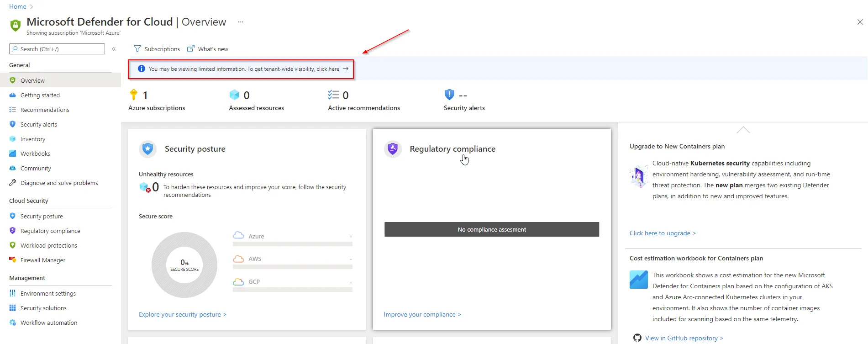
Task: Click the Inventory cube icon
Action: pyautogui.click(x=13, y=139)
